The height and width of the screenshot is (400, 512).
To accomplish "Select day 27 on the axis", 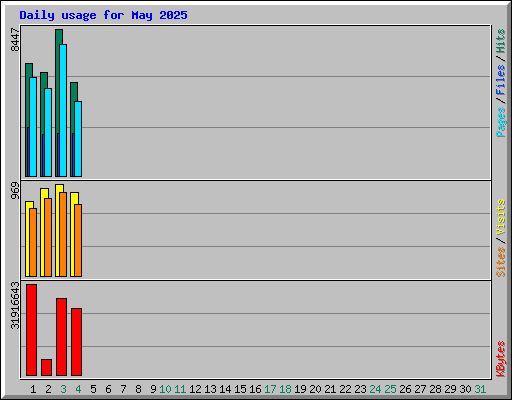I will [x=420, y=389].
